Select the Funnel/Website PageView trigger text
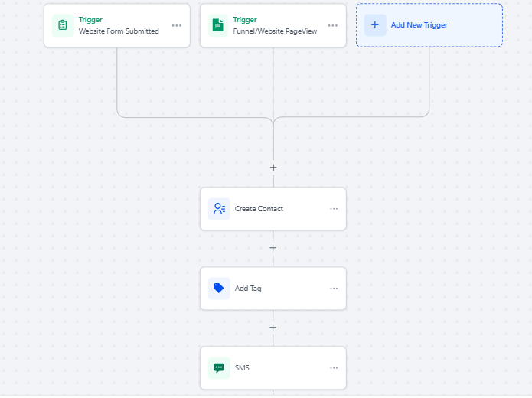 (275, 31)
